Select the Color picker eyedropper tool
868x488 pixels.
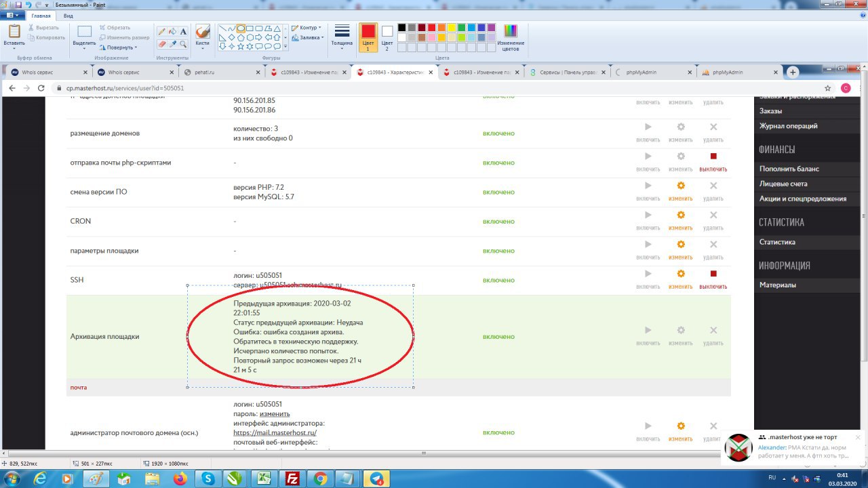click(x=172, y=44)
